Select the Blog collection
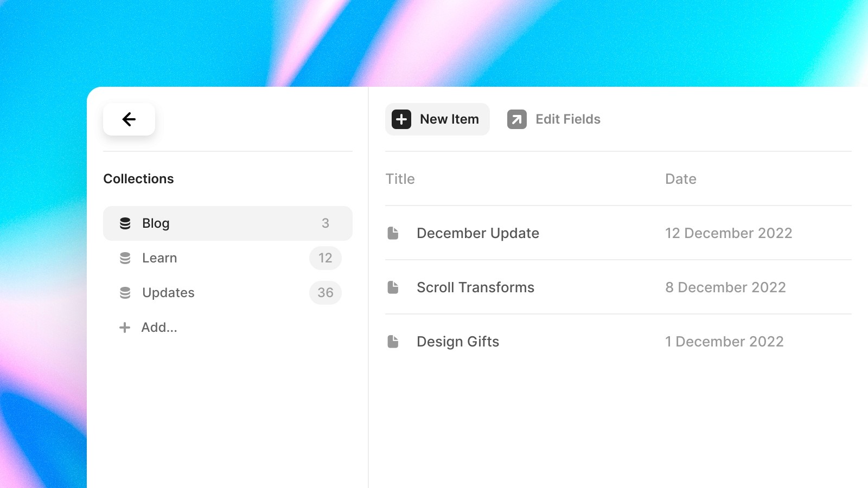Viewport: 868px width, 488px height. pyautogui.click(x=155, y=223)
